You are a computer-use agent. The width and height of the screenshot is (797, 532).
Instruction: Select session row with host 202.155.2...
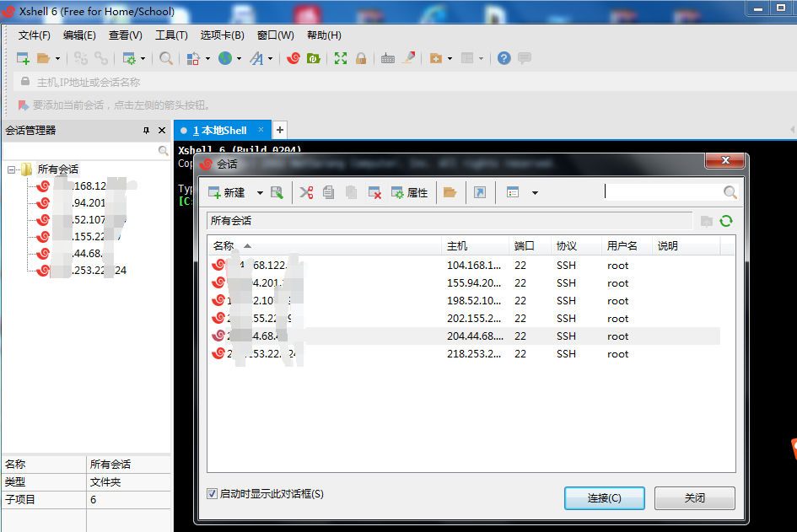[x=464, y=319]
